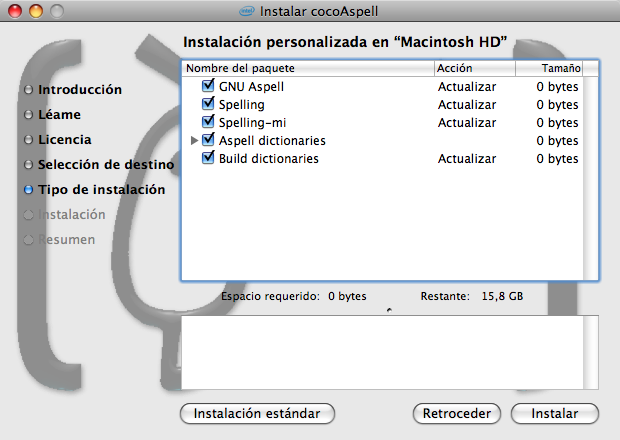The width and height of the screenshot is (620, 440).
Task: Minimize the installer with yellow button
Action: tap(36, 11)
